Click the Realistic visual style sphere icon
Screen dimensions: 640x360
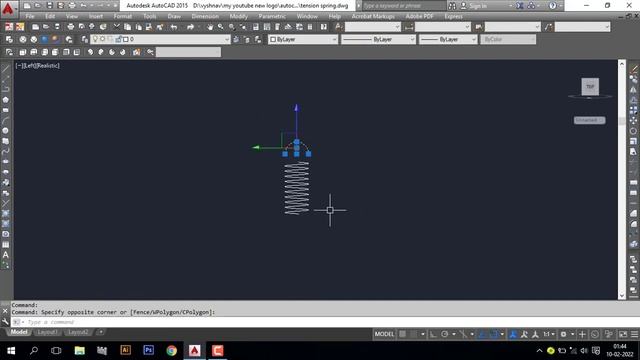44,39
